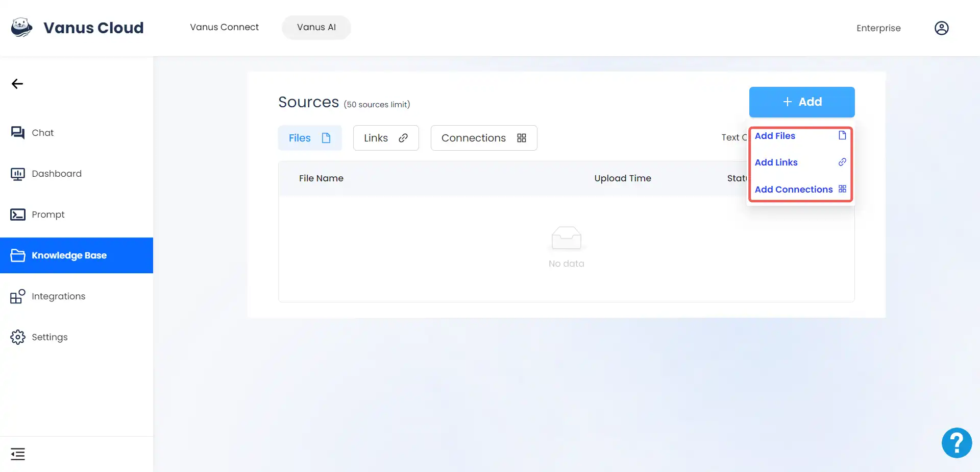Screen dimensions: 980x472
Task: Switch to the Links sources tab
Action: [x=386, y=138]
